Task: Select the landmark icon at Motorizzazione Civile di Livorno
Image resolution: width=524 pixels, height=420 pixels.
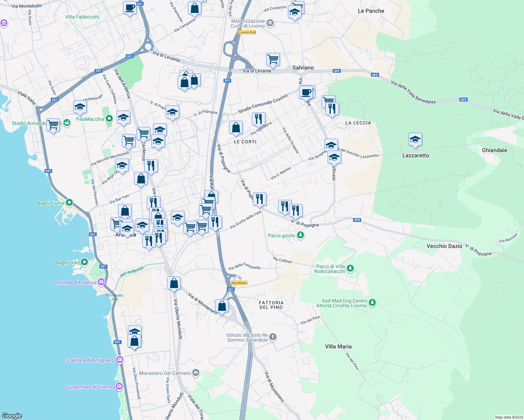Action: [269, 23]
